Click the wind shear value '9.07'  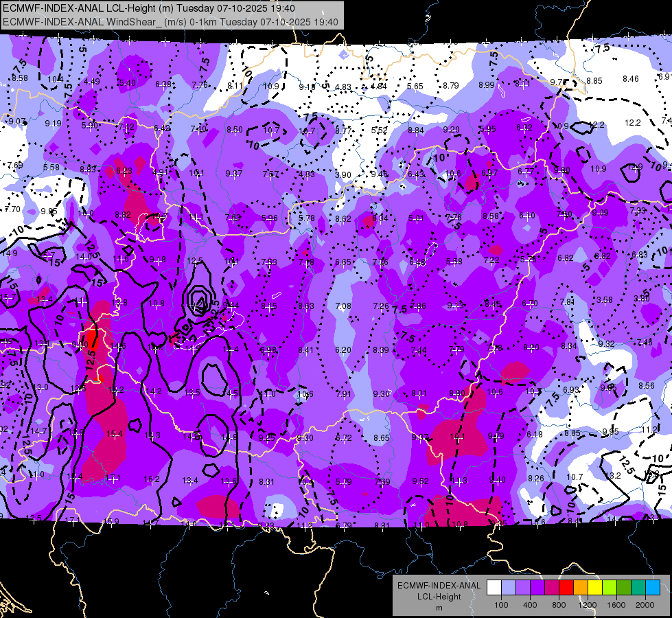coord(17,122)
